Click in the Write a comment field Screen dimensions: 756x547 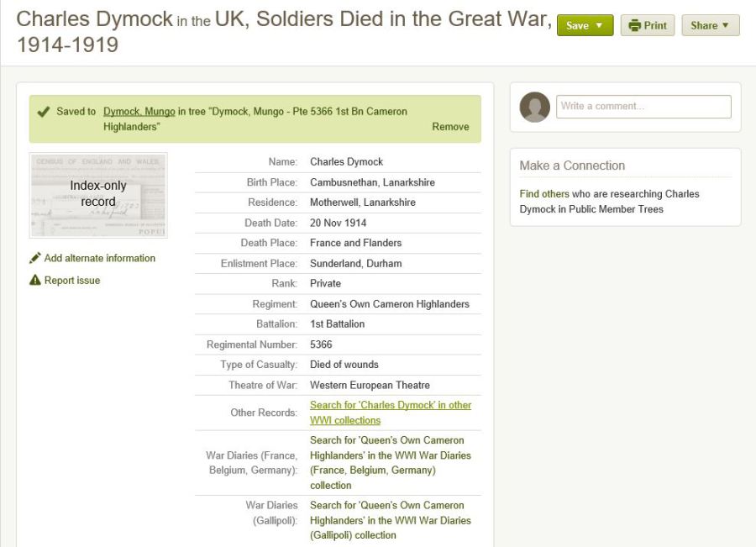coord(643,107)
